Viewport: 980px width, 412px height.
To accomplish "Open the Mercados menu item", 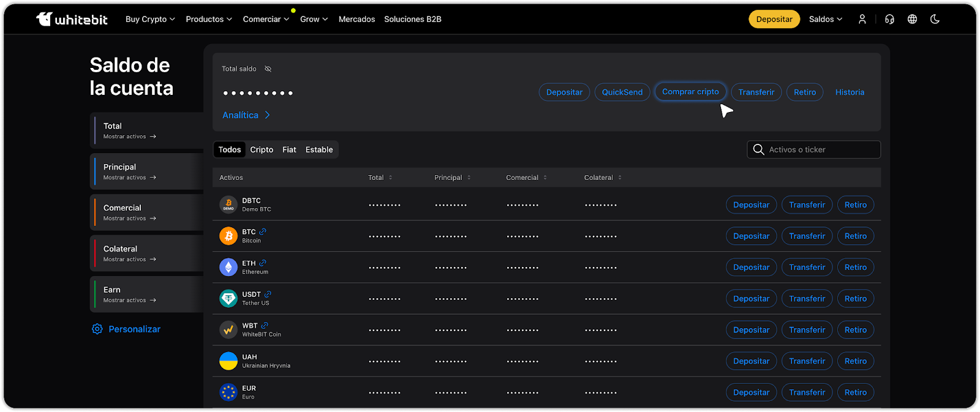I will pos(356,19).
